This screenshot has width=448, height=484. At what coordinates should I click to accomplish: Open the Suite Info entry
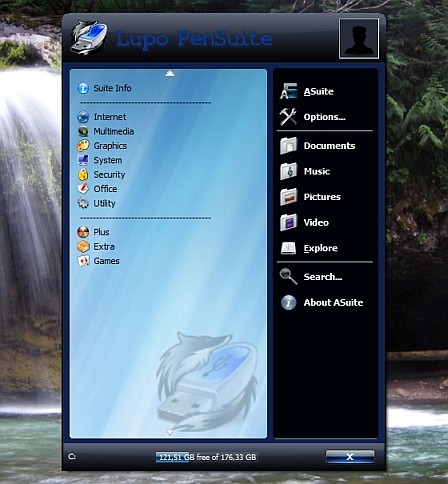(105, 88)
